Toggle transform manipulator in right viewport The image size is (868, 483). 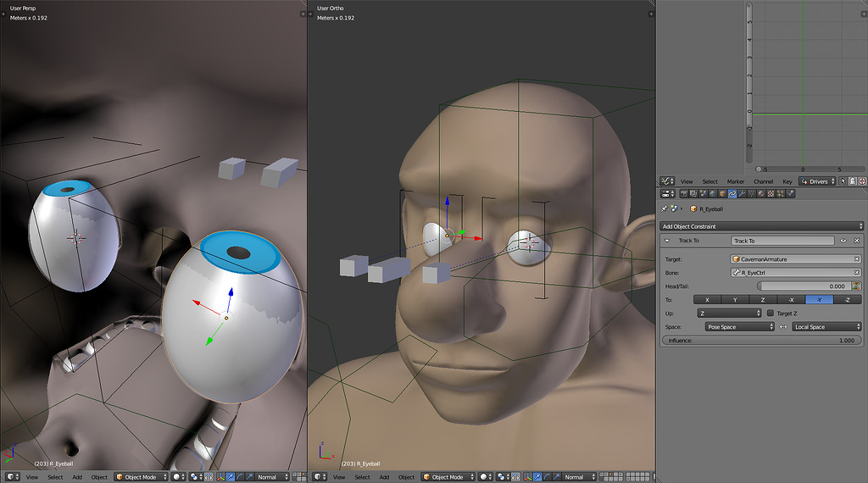(528, 477)
